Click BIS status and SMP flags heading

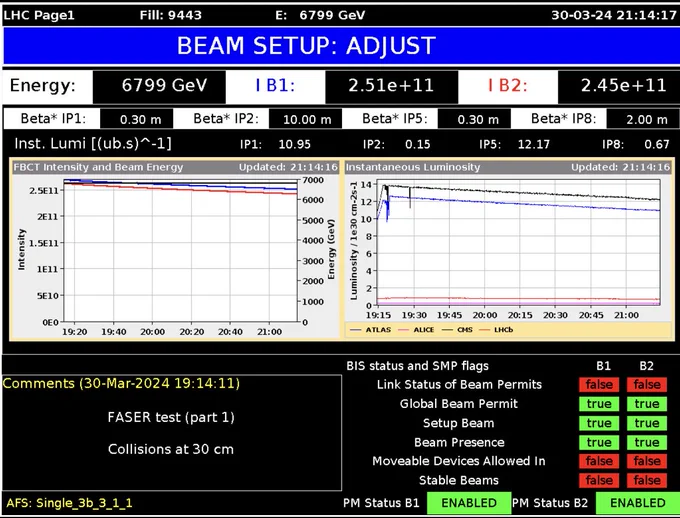[417, 366]
